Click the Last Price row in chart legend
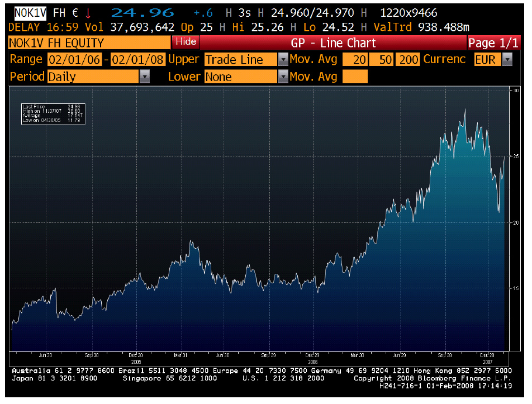 click(51, 107)
